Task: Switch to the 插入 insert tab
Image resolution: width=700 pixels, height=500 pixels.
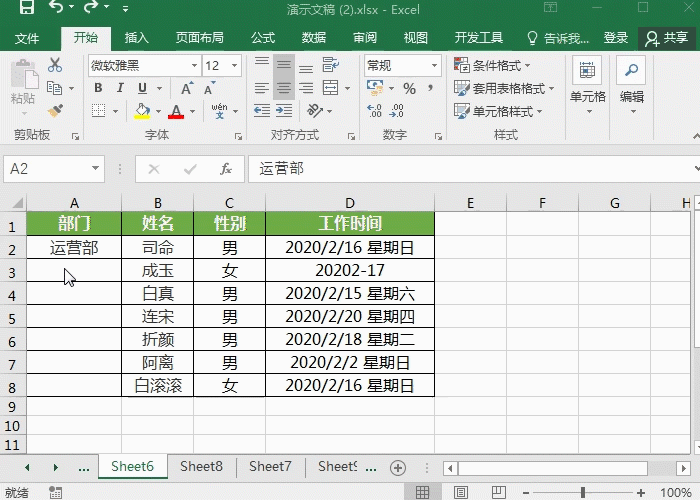Action: click(137, 38)
